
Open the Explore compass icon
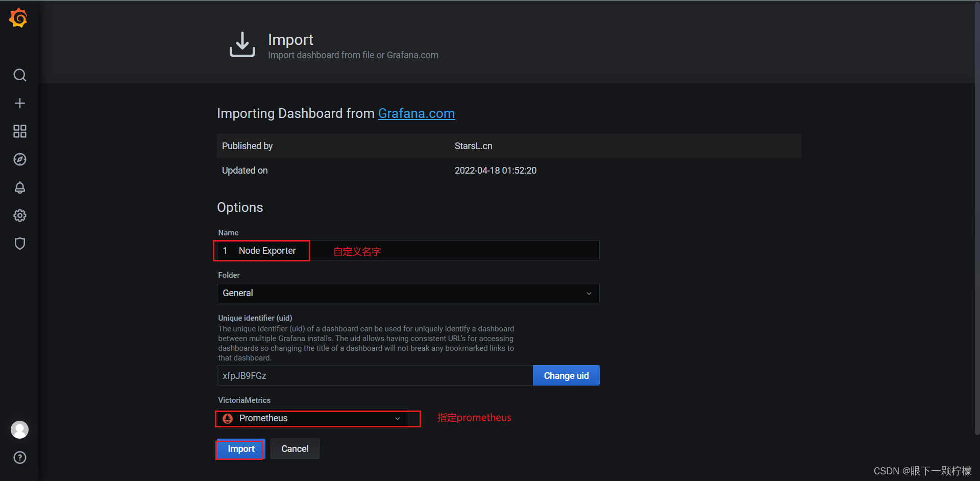[x=19, y=159]
